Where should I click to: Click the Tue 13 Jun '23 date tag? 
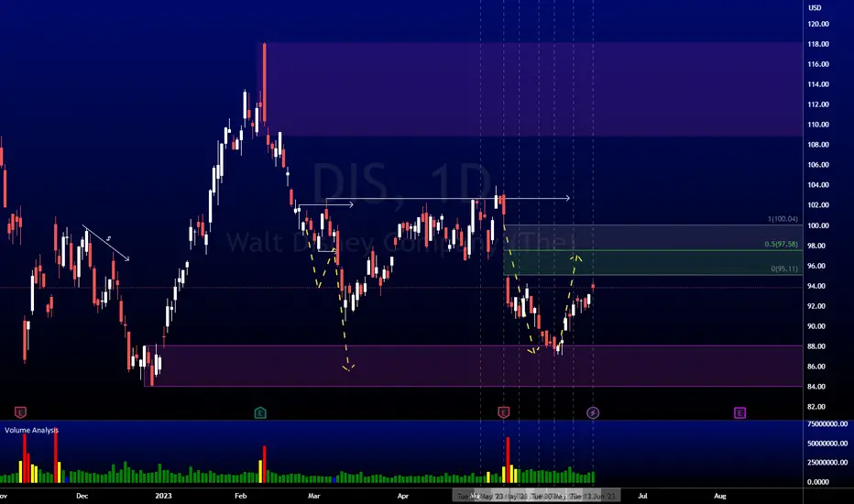pyautogui.click(x=593, y=496)
